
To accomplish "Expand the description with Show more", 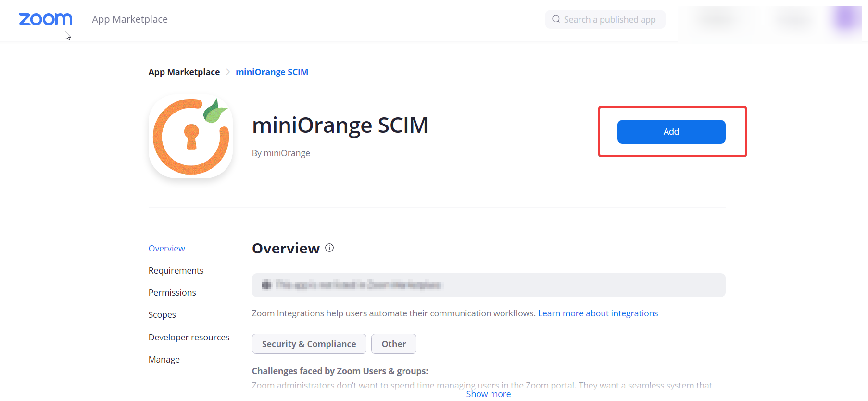I will pos(488,394).
